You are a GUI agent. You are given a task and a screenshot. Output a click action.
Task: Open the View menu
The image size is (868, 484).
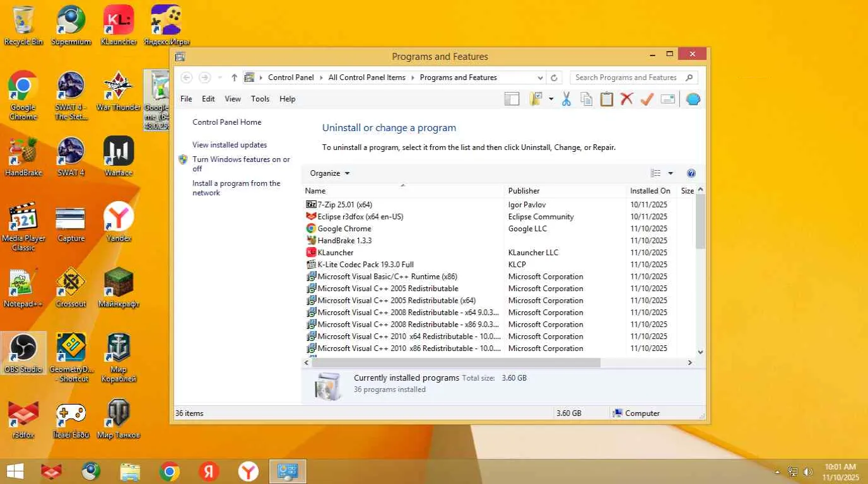point(233,99)
